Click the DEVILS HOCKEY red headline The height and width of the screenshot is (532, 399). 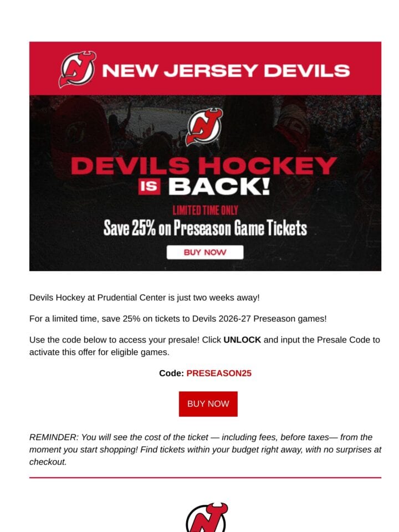tap(204, 166)
